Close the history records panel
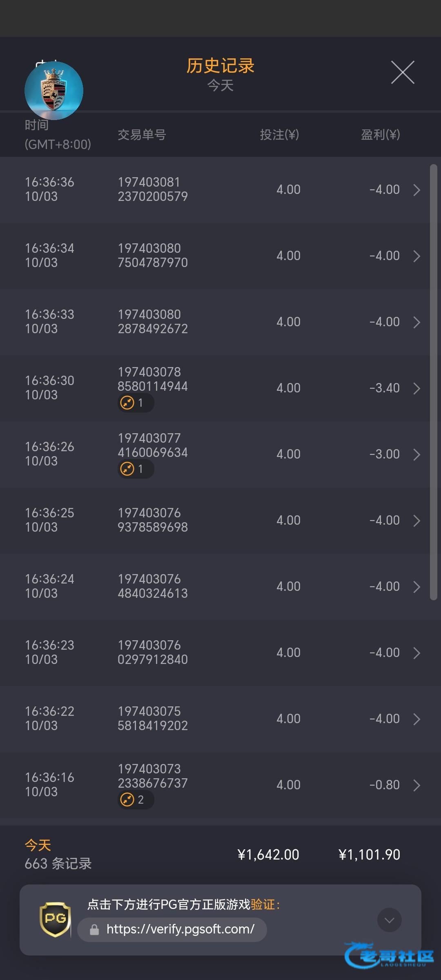Viewport: 441px width, 980px height. coord(403,73)
